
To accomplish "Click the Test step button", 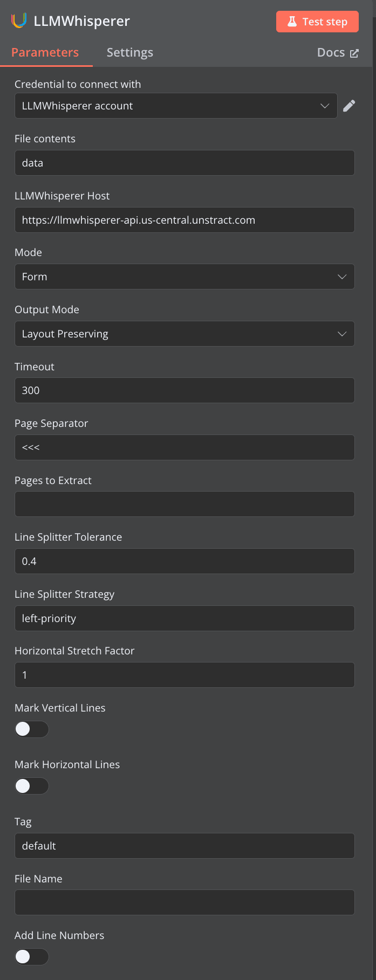I will (317, 21).
